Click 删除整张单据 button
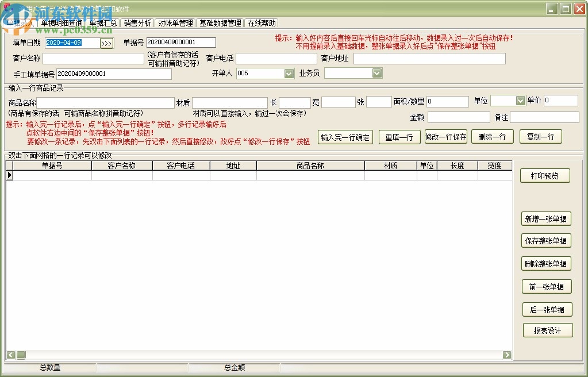 pos(546,264)
